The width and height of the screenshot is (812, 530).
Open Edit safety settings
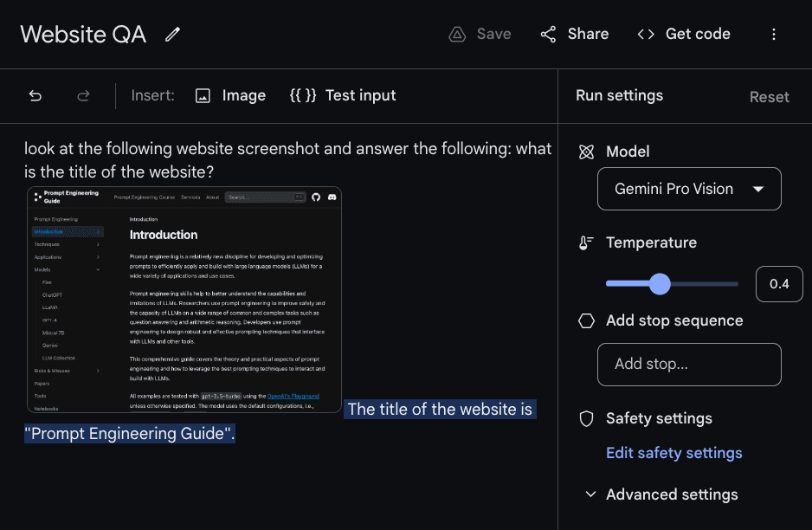tap(673, 453)
